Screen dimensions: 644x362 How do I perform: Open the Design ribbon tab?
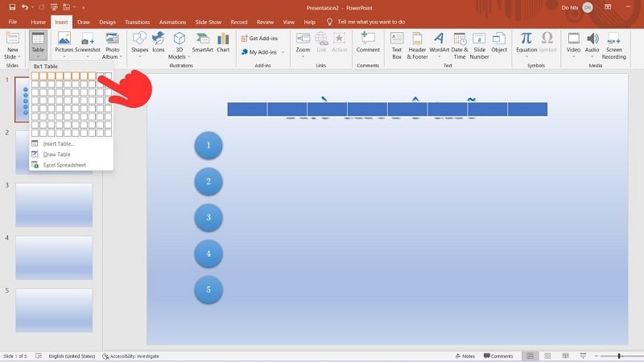click(107, 23)
